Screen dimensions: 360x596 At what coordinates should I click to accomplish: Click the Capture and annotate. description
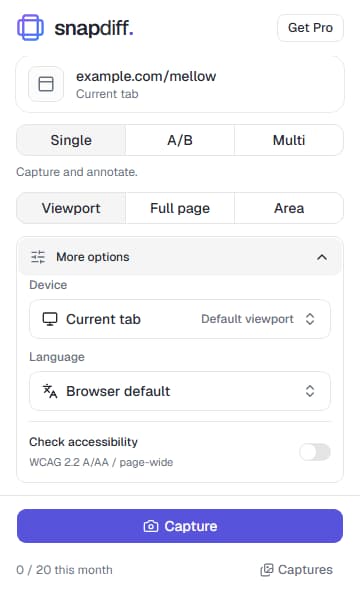point(77,172)
